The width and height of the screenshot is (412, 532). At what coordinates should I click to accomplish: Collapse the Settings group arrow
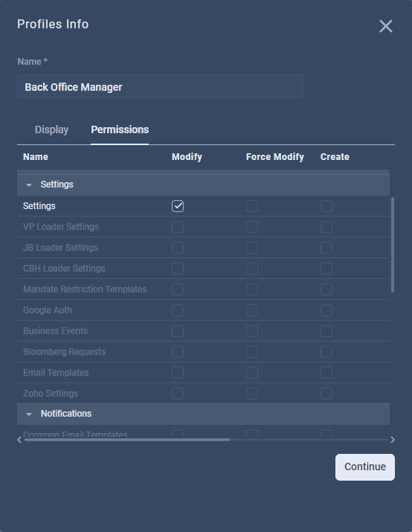29,185
